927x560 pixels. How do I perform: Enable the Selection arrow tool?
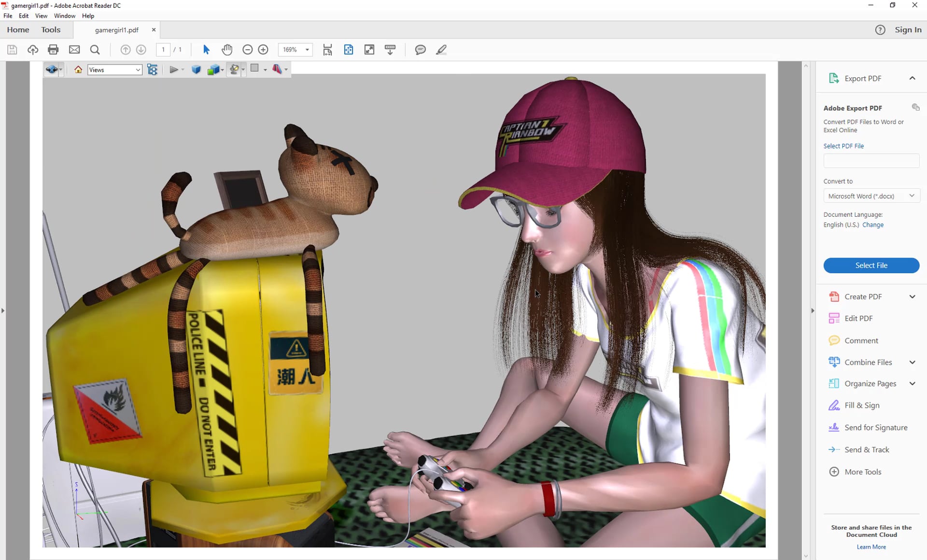(206, 49)
